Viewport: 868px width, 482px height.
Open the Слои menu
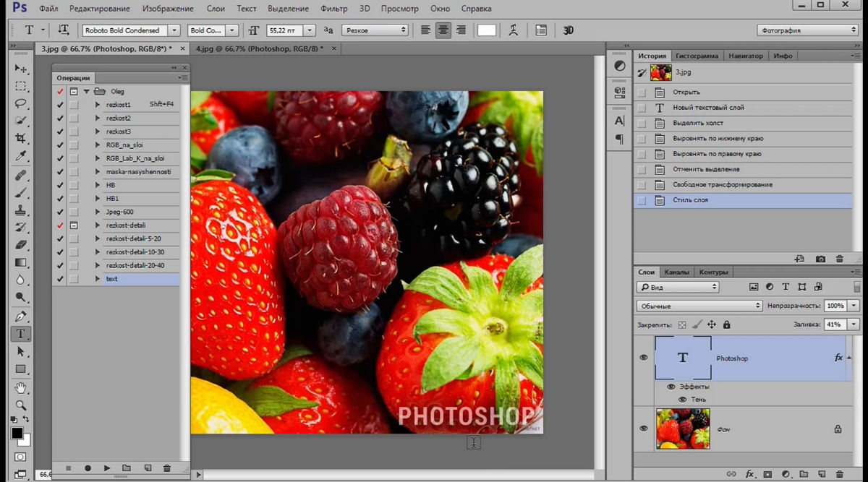[x=216, y=9]
